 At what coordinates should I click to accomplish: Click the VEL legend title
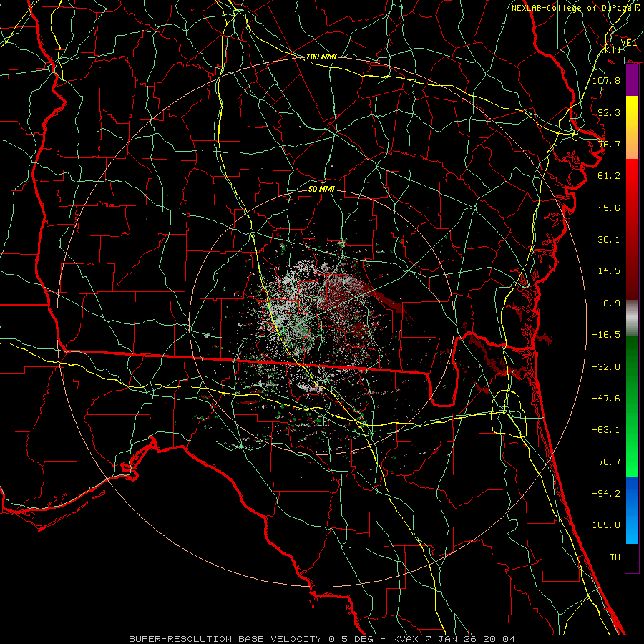pyautogui.click(x=628, y=43)
